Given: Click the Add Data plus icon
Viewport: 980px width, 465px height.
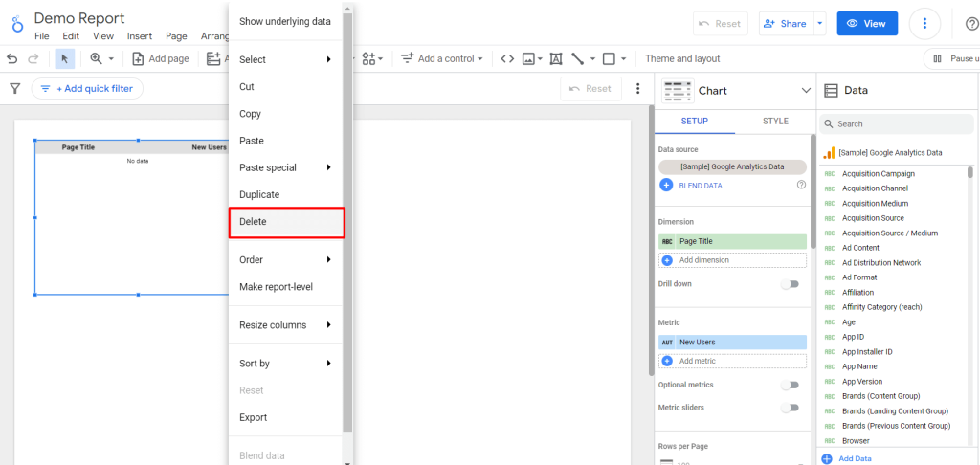Looking at the screenshot, I should 827,458.
